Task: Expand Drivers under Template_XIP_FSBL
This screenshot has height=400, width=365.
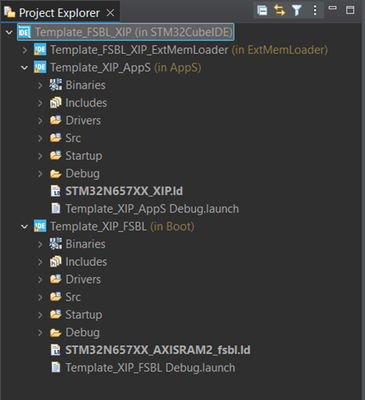Action: click(x=40, y=280)
